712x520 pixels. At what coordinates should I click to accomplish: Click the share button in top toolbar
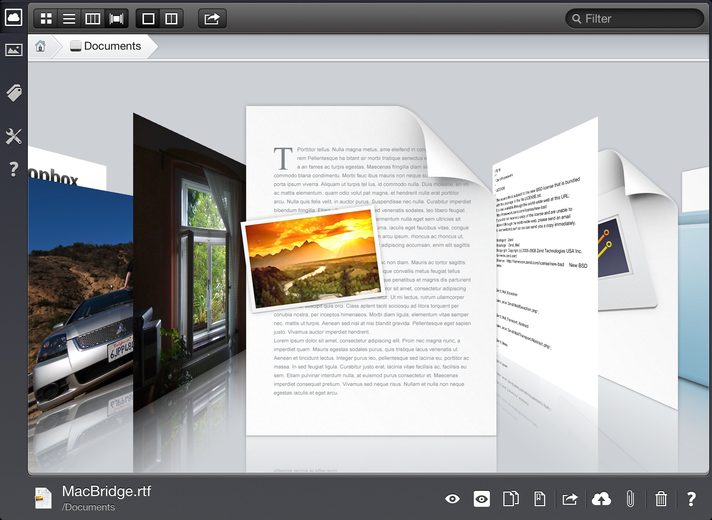coord(212,19)
